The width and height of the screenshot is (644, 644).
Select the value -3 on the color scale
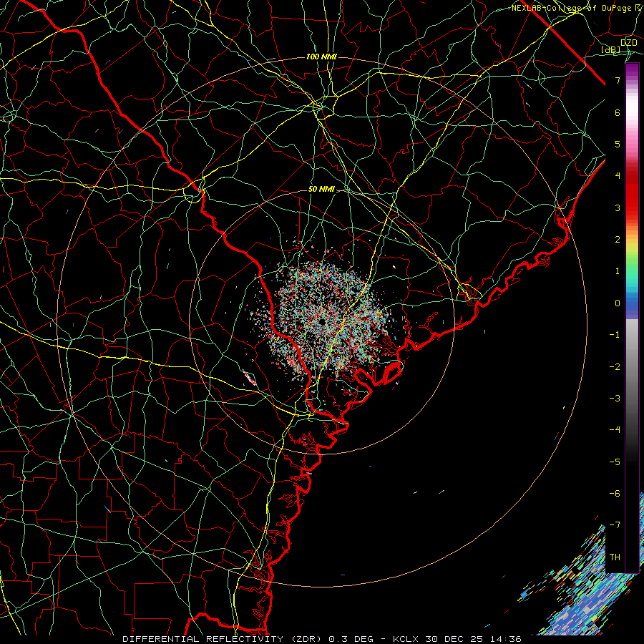(615, 399)
